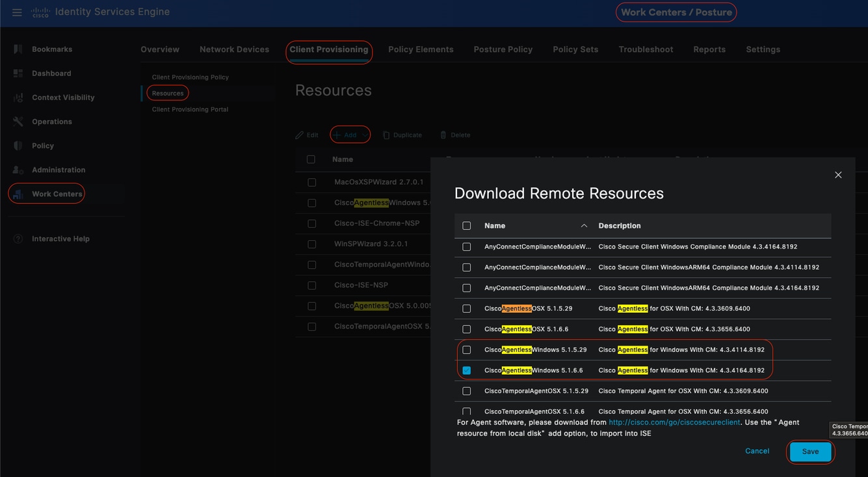The image size is (868, 477).
Task: Uncheck CiscoAgentlessWindows 5.1.6.6 checkbox
Action: (x=466, y=370)
